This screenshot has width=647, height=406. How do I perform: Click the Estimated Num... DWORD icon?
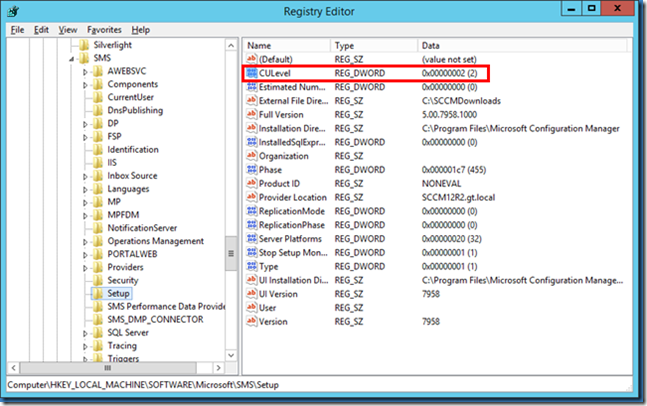click(x=252, y=87)
